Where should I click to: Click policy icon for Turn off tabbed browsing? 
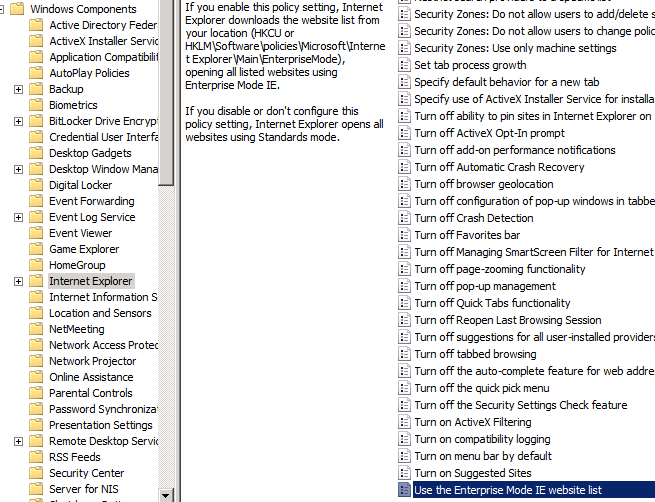pyautogui.click(x=404, y=354)
